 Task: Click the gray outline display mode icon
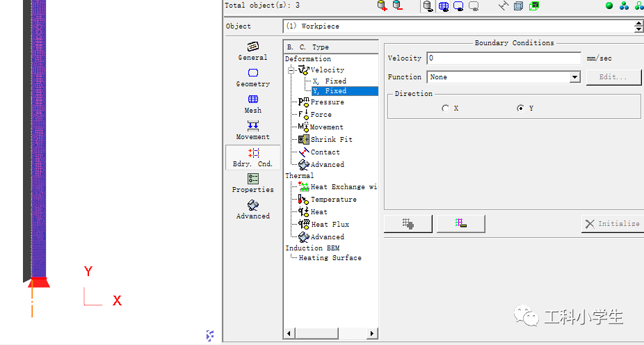point(474,6)
